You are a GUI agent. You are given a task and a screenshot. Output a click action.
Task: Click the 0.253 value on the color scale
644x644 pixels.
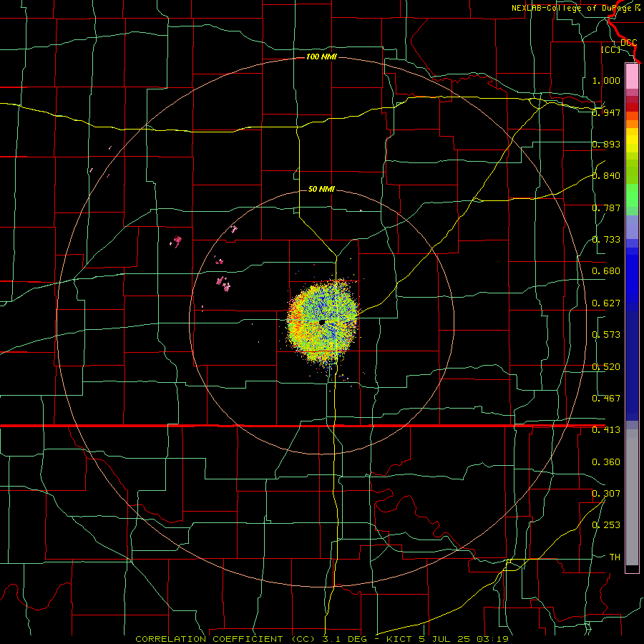(606, 525)
